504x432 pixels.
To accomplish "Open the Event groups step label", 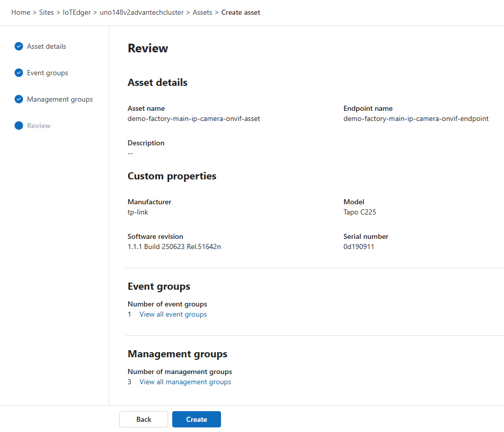I will tap(47, 73).
